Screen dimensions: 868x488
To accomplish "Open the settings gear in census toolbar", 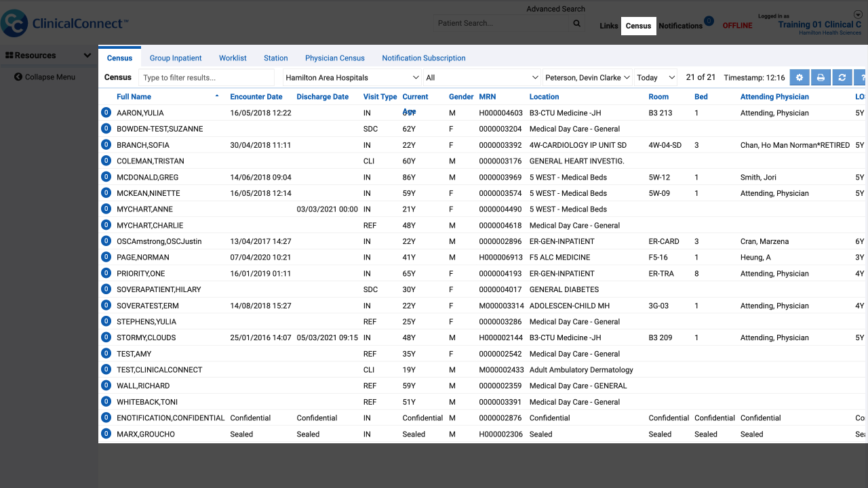I will pyautogui.click(x=800, y=77).
